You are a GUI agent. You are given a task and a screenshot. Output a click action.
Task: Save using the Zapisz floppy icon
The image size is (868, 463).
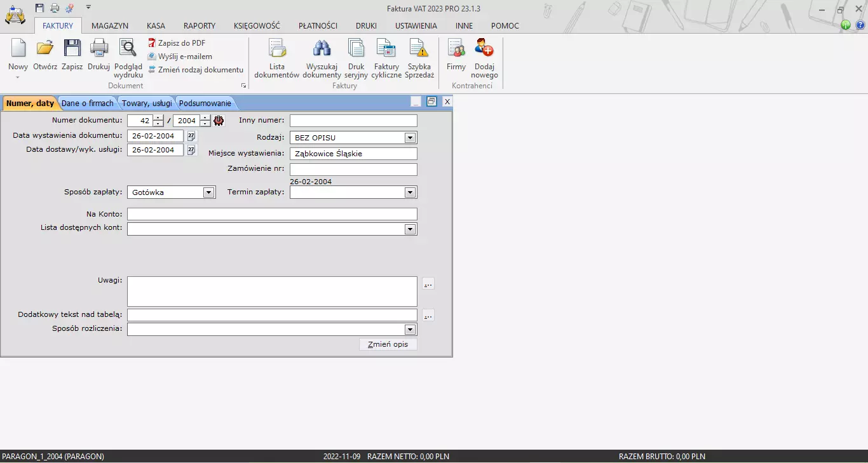(x=72, y=49)
